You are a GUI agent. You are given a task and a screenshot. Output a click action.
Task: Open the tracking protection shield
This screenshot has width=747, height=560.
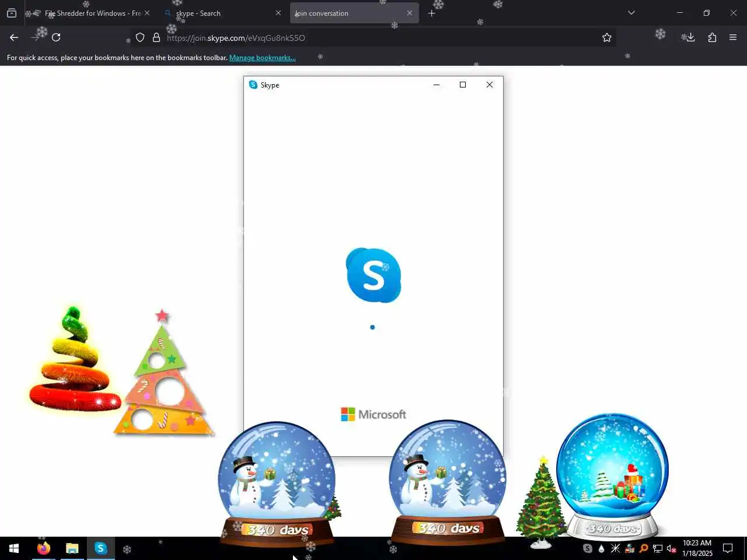click(x=140, y=37)
